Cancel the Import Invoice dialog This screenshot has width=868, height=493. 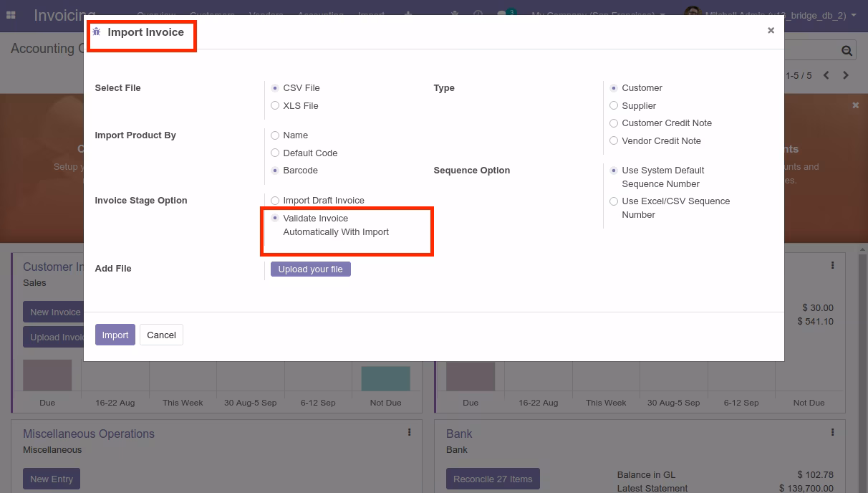point(162,335)
